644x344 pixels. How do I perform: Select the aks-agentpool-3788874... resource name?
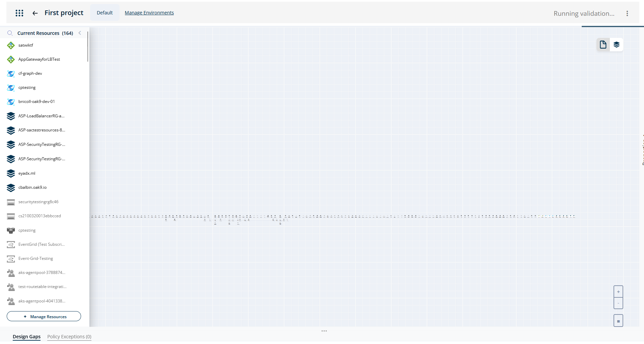pyautogui.click(x=42, y=273)
